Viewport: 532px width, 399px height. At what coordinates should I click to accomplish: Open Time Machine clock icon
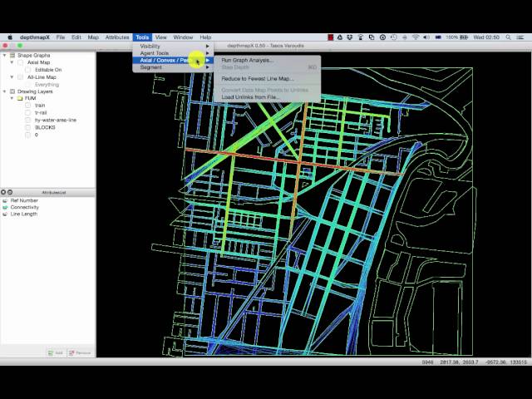pos(393,37)
